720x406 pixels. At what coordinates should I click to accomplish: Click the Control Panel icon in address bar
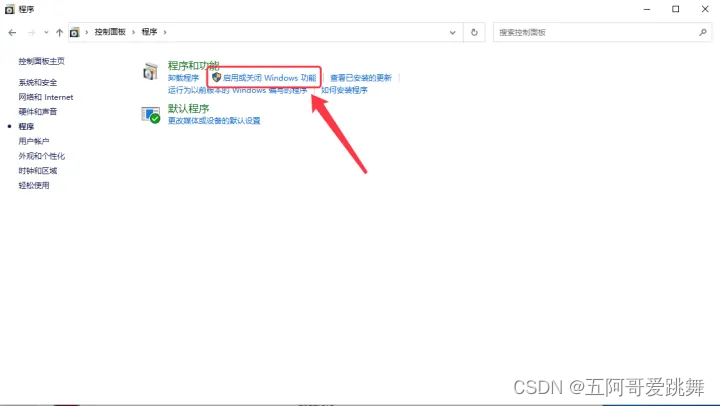tap(74, 32)
